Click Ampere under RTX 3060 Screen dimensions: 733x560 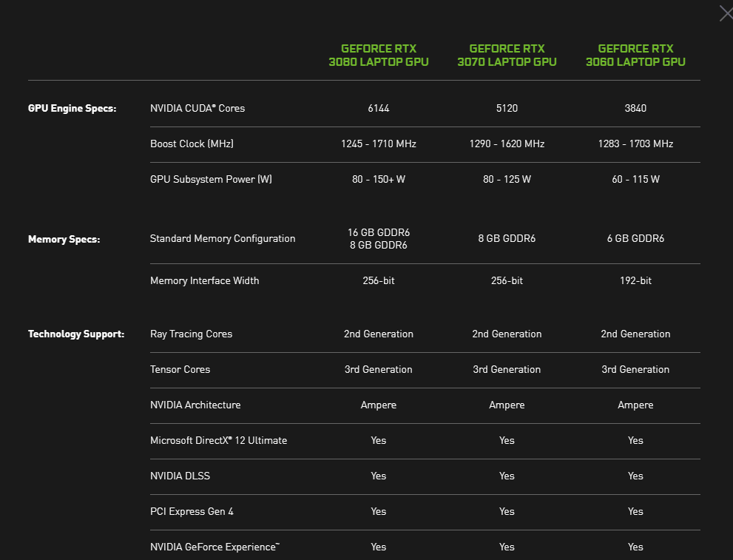coord(635,405)
